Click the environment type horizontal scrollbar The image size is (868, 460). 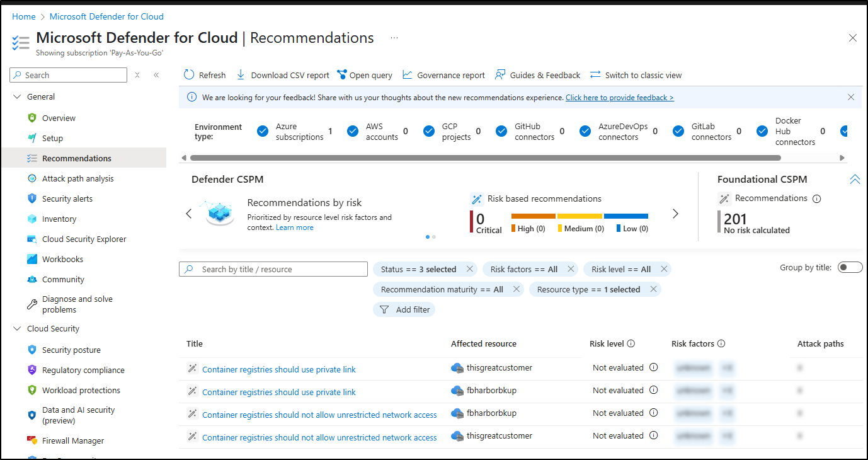(485, 158)
